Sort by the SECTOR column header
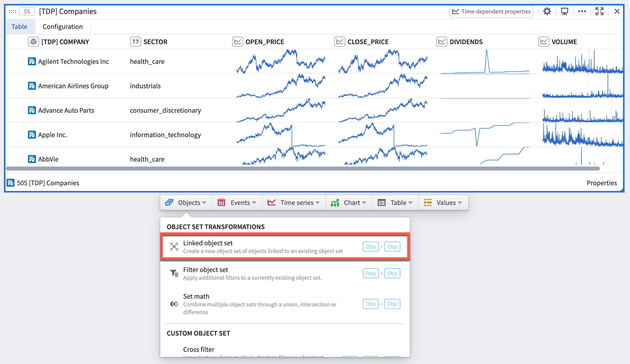This screenshot has width=630, height=364. 155,42
